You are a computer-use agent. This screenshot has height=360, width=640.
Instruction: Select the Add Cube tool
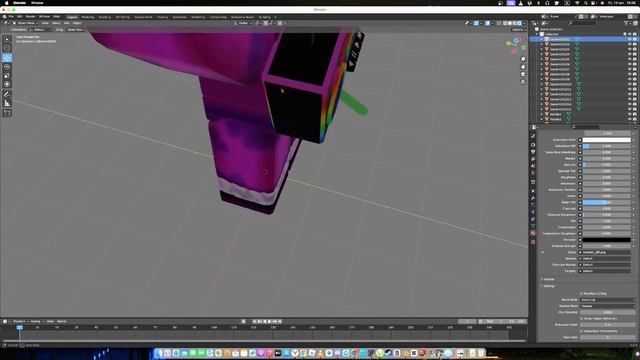(x=7, y=113)
